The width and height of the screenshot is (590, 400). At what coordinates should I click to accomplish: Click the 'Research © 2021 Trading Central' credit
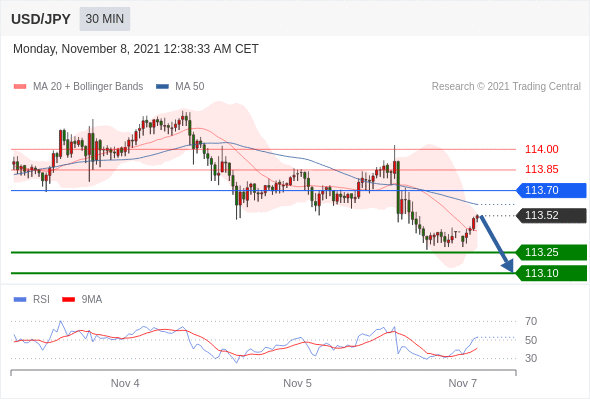pyautogui.click(x=506, y=87)
